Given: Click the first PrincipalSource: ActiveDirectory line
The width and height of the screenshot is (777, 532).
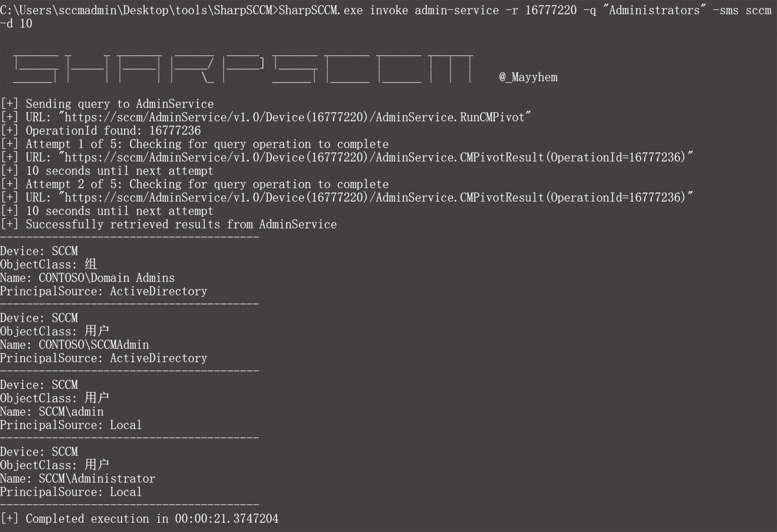Looking at the screenshot, I should pos(104,291).
